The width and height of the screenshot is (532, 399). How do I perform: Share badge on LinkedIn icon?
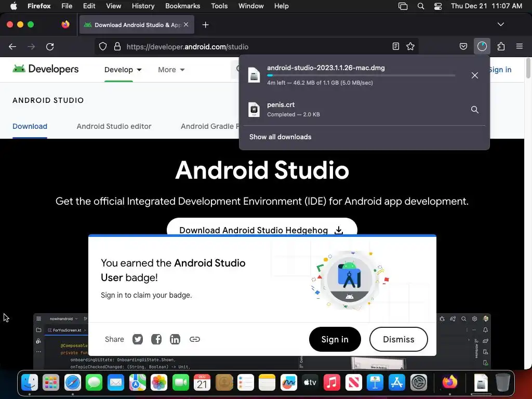click(x=175, y=339)
